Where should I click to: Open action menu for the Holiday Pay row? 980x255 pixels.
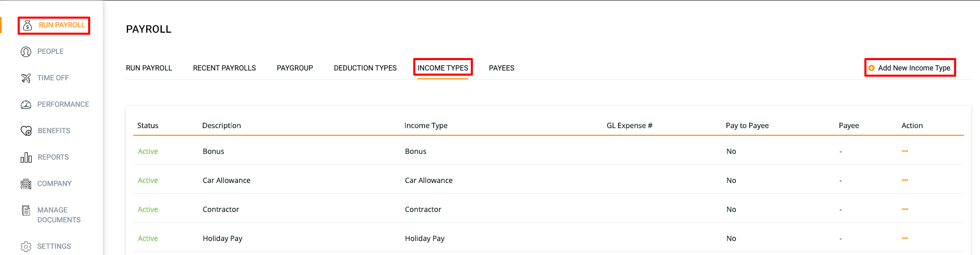[x=905, y=238]
